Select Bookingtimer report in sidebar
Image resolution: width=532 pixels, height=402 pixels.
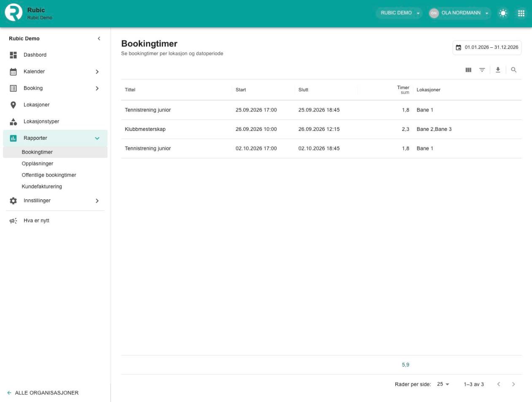[x=55, y=152]
